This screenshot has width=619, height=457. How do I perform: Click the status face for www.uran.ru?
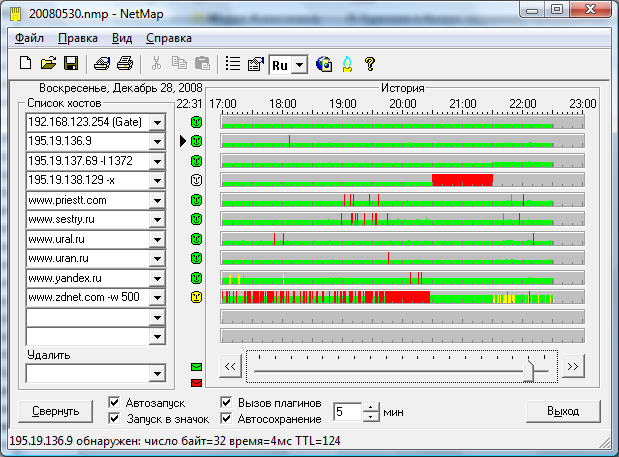click(x=196, y=258)
